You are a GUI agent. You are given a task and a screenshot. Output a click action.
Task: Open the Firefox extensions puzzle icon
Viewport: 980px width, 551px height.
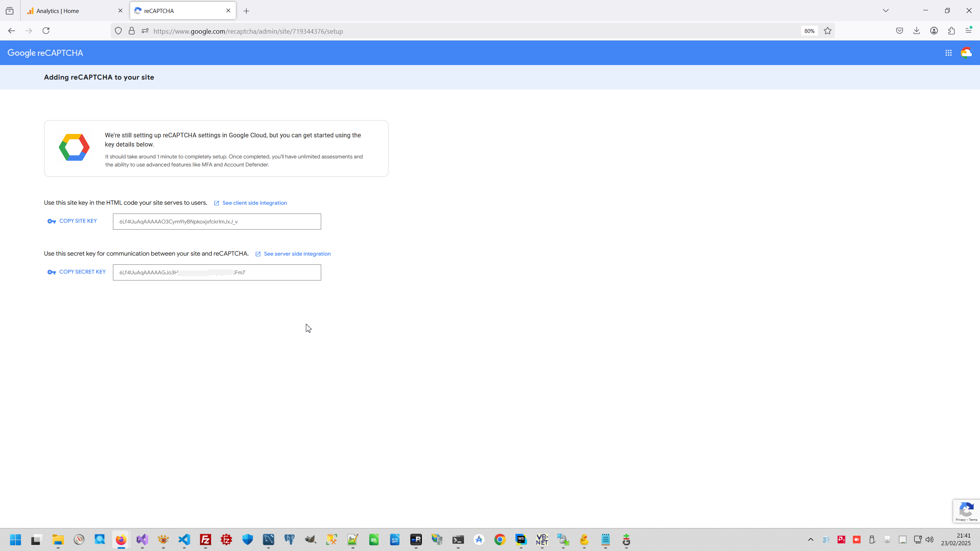(x=951, y=31)
